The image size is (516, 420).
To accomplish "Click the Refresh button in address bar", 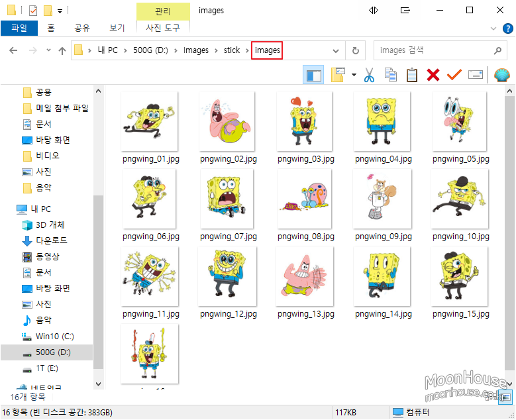I will (356, 50).
